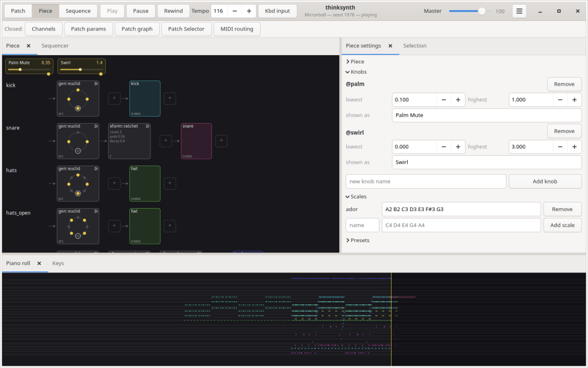Click the Add knob button
The height and width of the screenshot is (368, 588).
tap(545, 181)
